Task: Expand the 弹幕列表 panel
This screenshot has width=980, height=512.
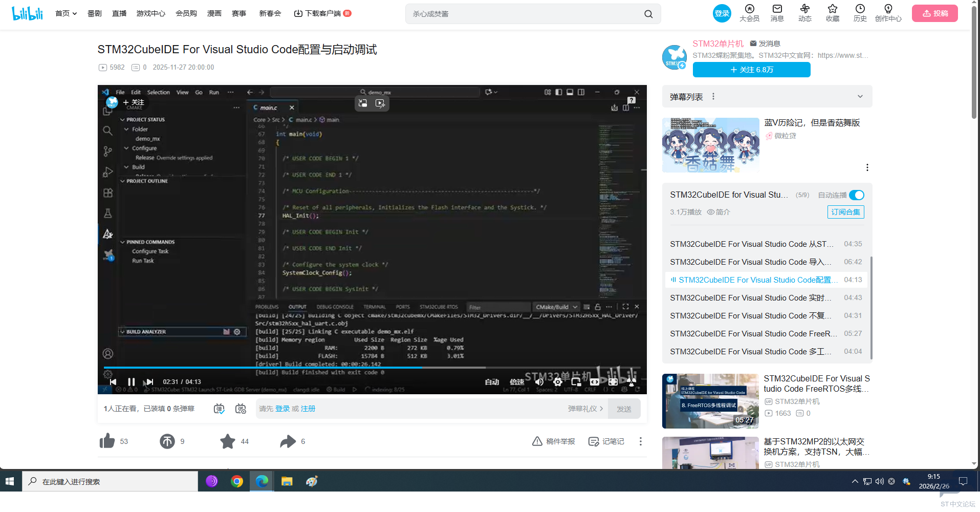Action: tap(860, 97)
